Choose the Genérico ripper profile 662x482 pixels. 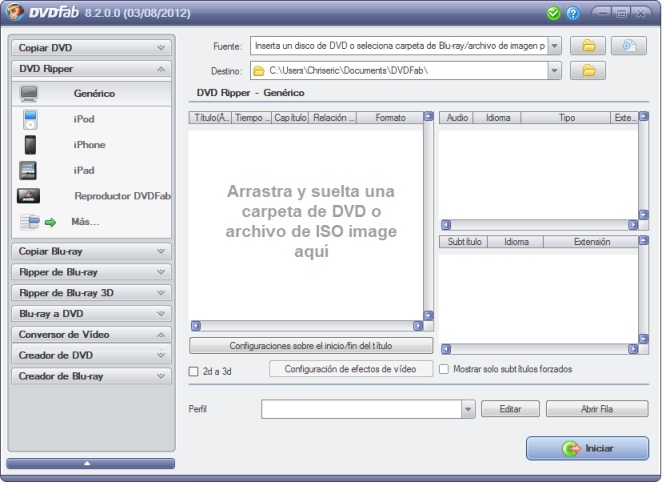point(91,93)
